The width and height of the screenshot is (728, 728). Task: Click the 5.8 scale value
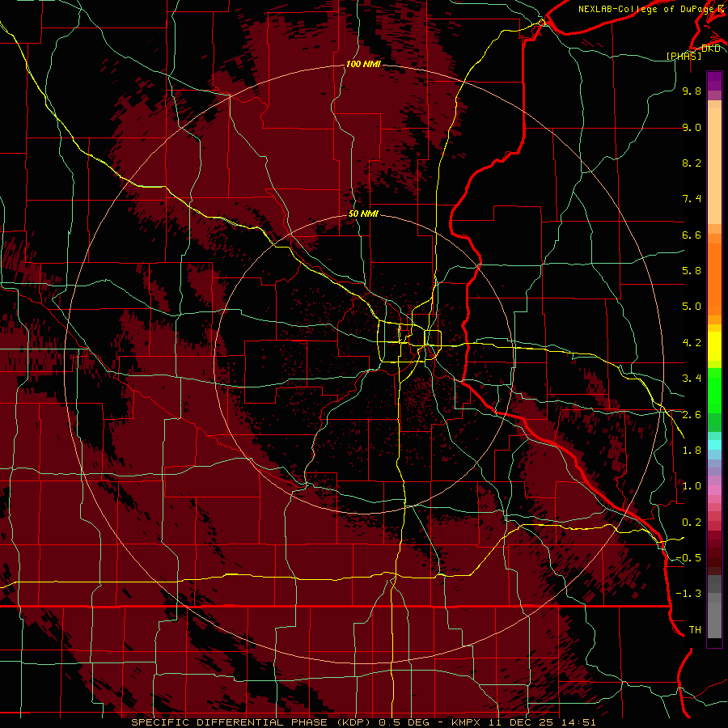pyautogui.click(x=692, y=271)
